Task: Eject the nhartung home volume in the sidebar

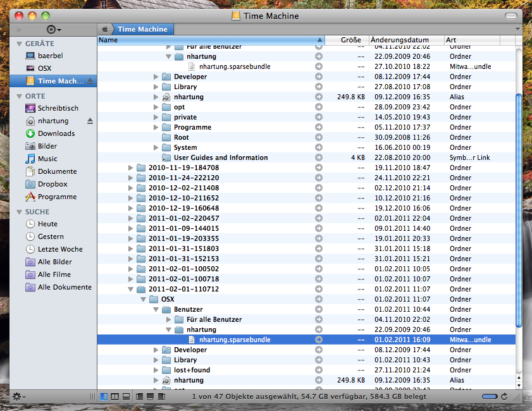Action: 90,121
